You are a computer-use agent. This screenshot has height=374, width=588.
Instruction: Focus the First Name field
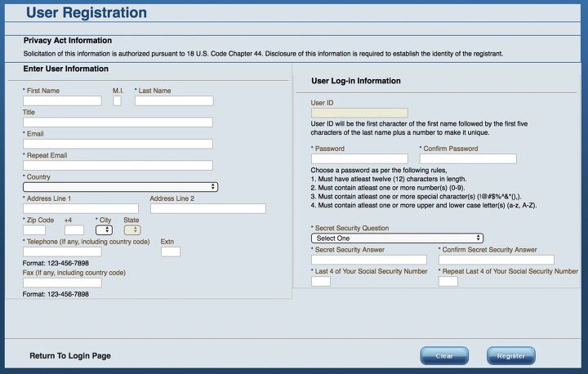[x=62, y=100]
